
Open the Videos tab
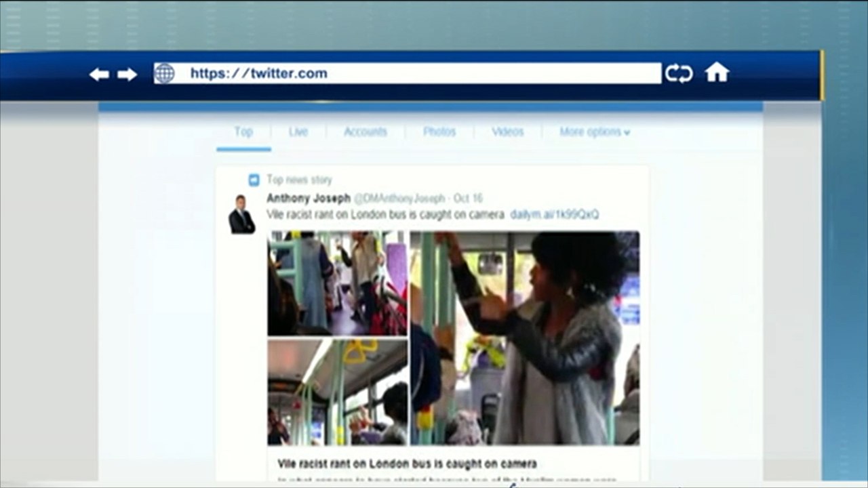[x=508, y=132]
